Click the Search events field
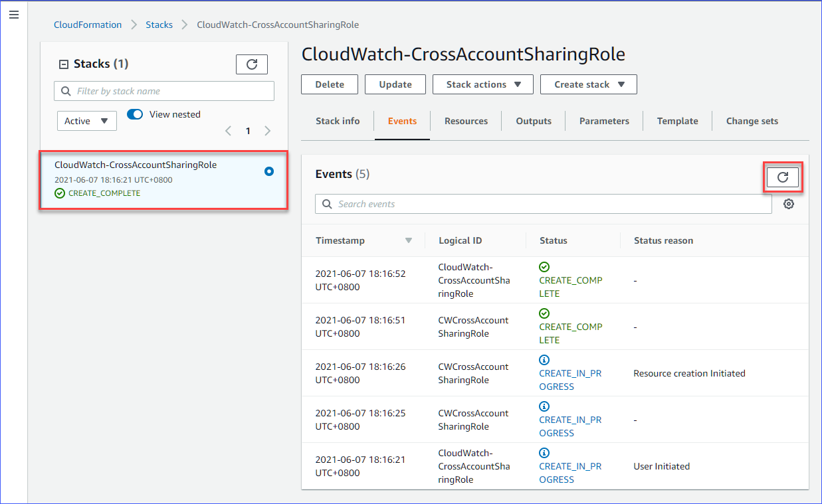 [x=544, y=204]
